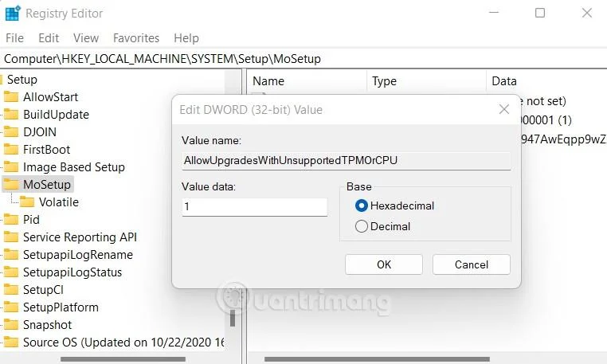This screenshot has height=364, width=607.
Task: Click the MoSetup folder icon
Action: pos(11,184)
